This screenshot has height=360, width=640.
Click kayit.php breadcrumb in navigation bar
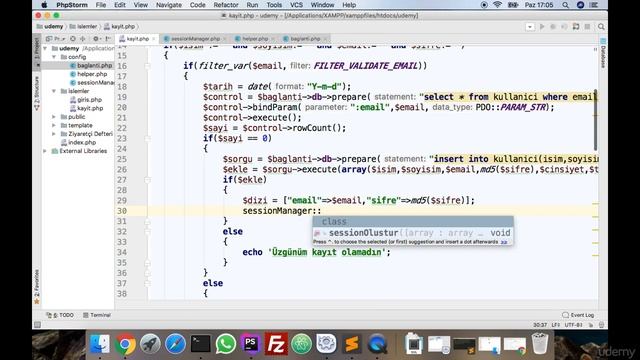pos(119,27)
